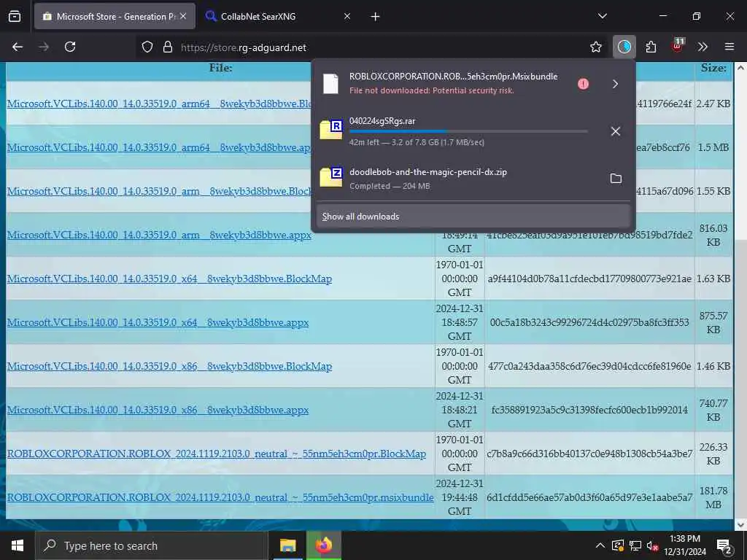Select the 181.78 MB size cell
747x560 pixels.
713,497
